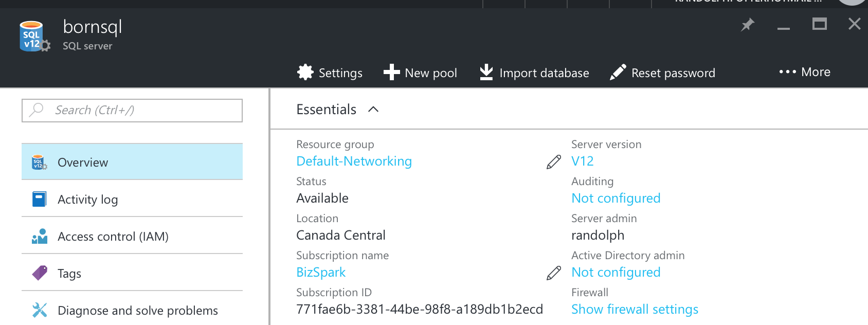The image size is (868, 325).
Task: Open the More options menu
Action: (805, 72)
